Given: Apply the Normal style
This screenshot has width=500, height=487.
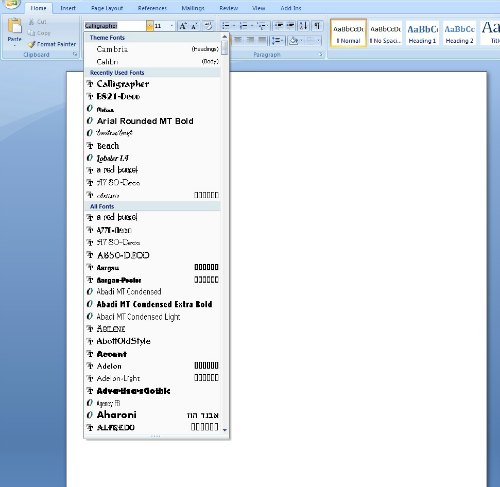Looking at the screenshot, I should coord(348,33).
